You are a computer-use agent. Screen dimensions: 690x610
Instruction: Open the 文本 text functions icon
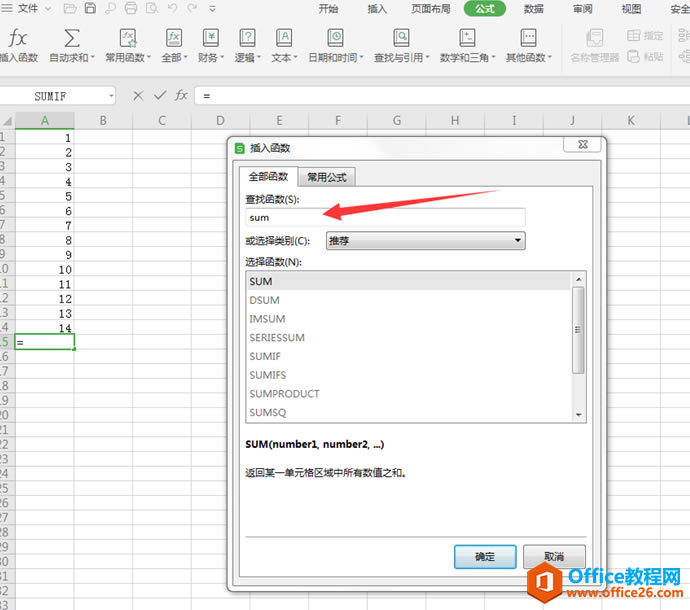(284, 38)
